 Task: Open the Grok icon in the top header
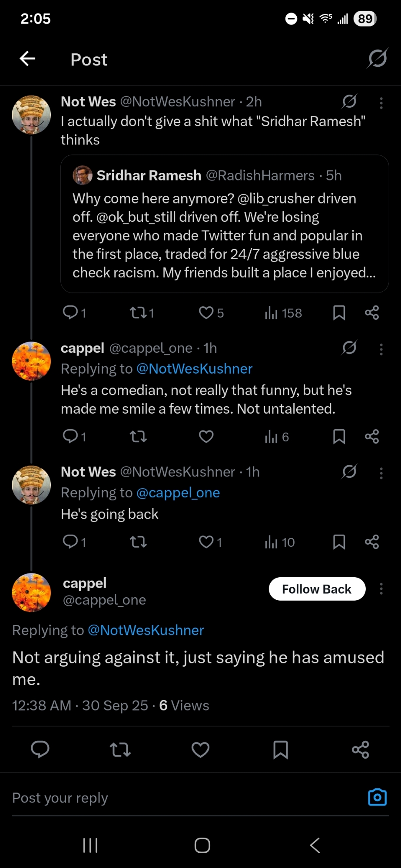(377, 59)
